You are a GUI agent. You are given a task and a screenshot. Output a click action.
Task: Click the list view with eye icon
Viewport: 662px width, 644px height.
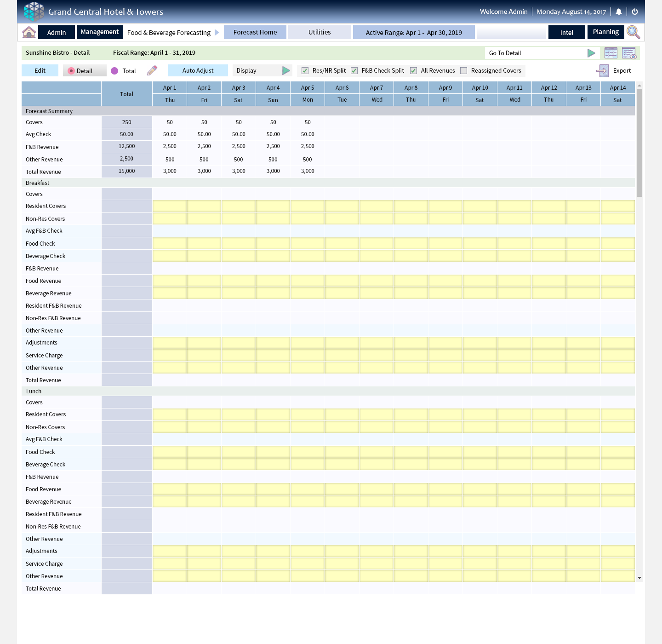[629, 53]
